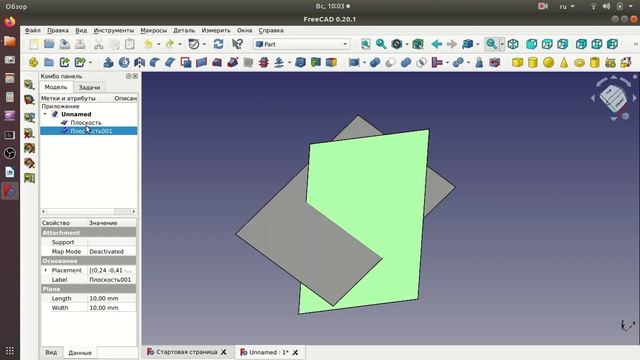
Task: Create a new document with the New icon
Action: pos(33,44)
